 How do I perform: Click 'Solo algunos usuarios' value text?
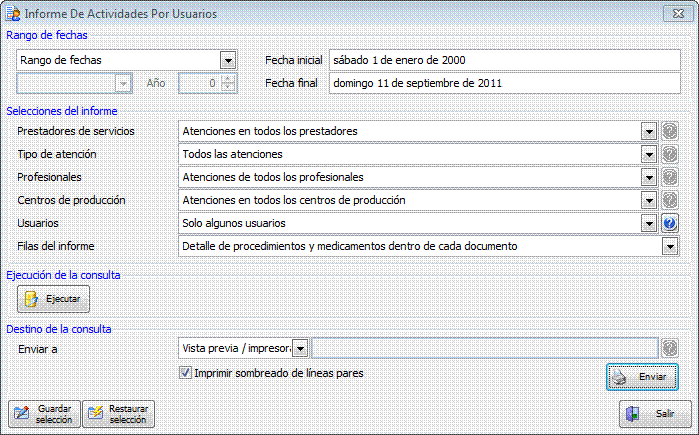coord(234,223)
